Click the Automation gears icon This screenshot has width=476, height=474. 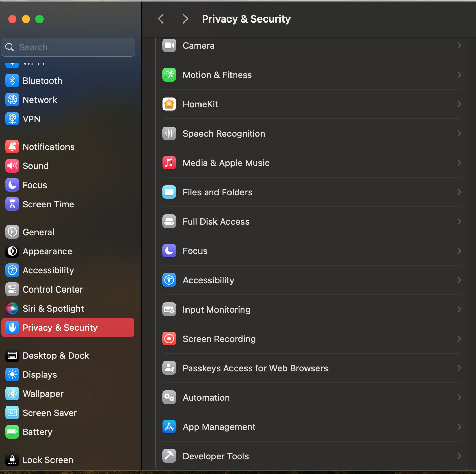(x=169, y=398)
